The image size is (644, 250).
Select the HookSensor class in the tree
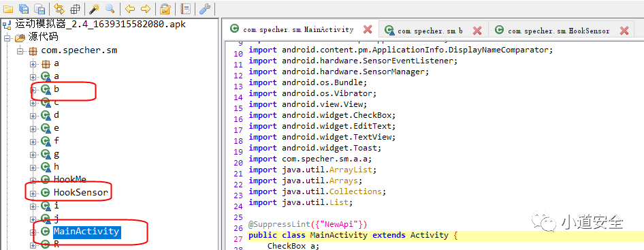[81, 192]
